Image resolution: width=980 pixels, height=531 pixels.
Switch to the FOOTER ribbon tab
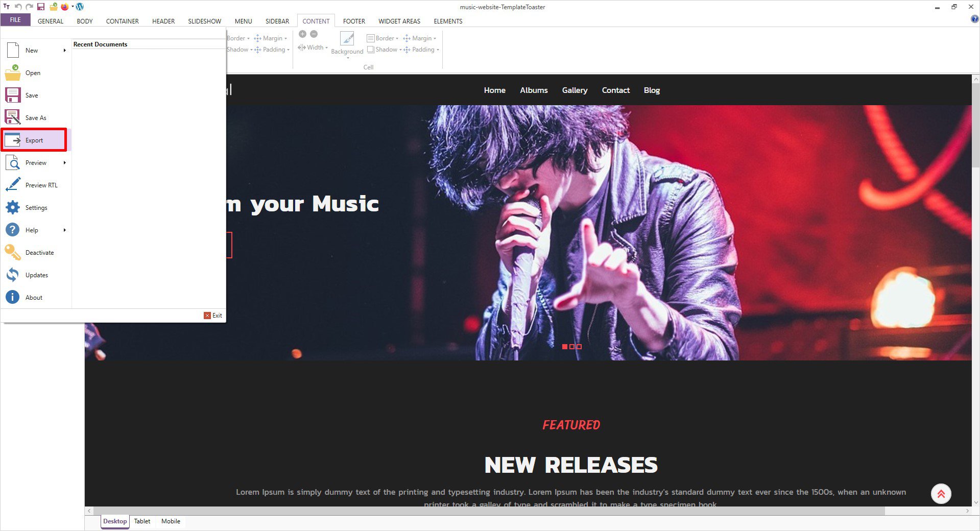point(353,21)
